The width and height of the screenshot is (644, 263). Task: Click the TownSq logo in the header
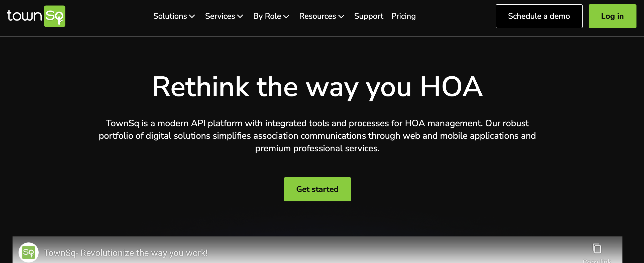point(36,16)
